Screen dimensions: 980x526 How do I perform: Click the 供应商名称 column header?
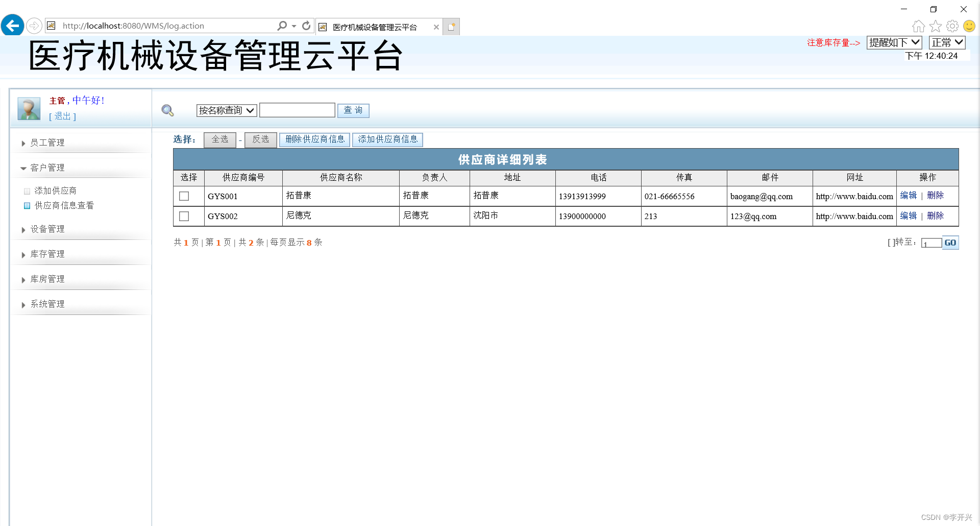[x=341, y=178]
